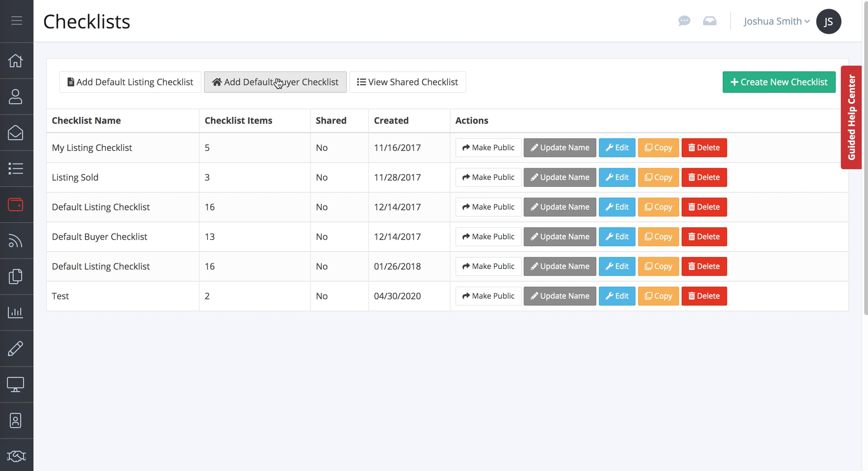Delete the Listing Sold checklist

[x=704, y=177]
